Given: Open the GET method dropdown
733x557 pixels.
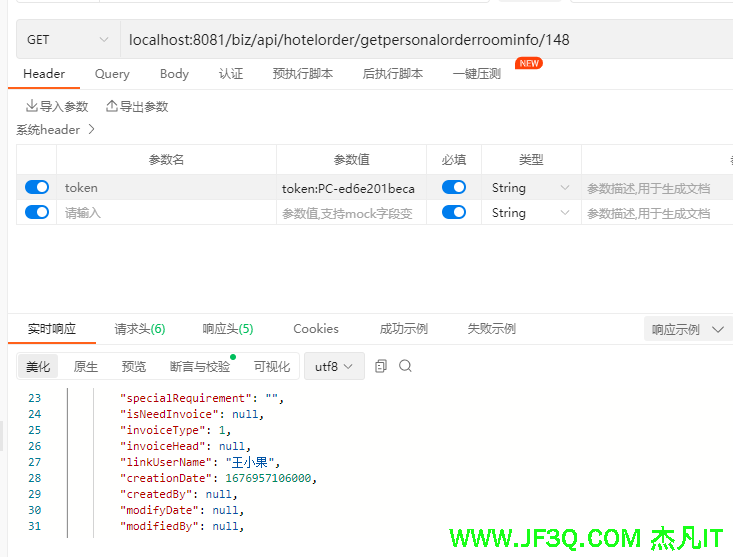Looking at the screenshot, I should [x=67, y=40].
